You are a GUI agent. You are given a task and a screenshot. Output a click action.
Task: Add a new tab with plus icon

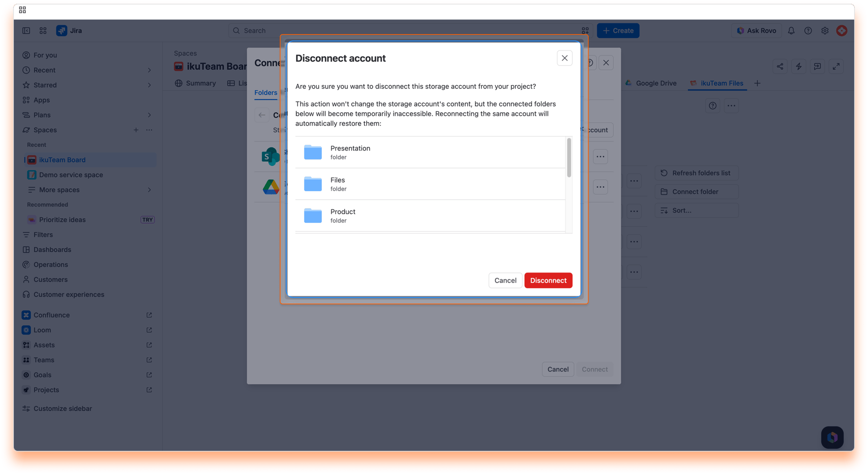tap(757, 83)
